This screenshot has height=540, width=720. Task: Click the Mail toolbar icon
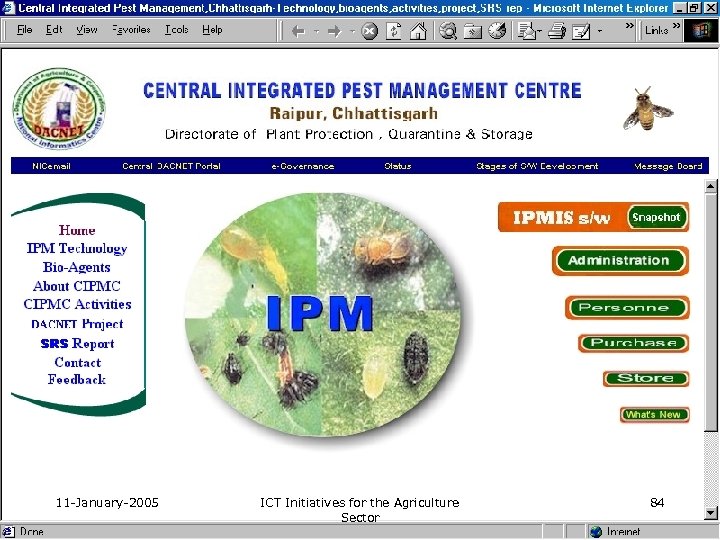point(526,31)
